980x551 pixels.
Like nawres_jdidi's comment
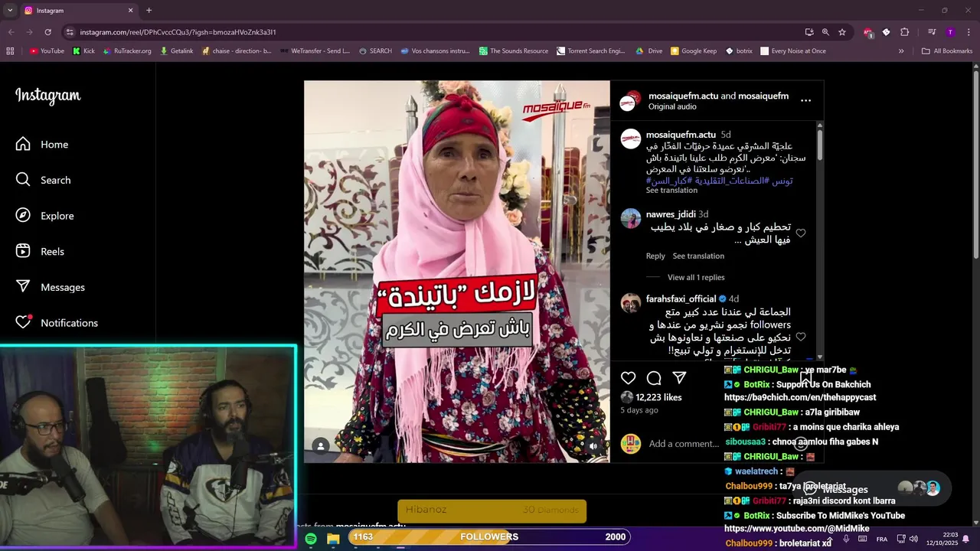(x=801, y=233)
